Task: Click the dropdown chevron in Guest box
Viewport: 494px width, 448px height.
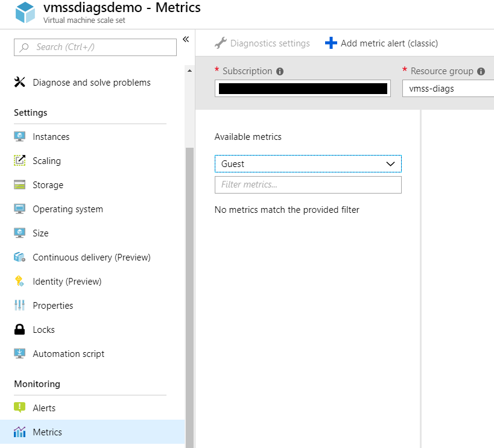Action: pyautogui.click(x=390, y=164)
